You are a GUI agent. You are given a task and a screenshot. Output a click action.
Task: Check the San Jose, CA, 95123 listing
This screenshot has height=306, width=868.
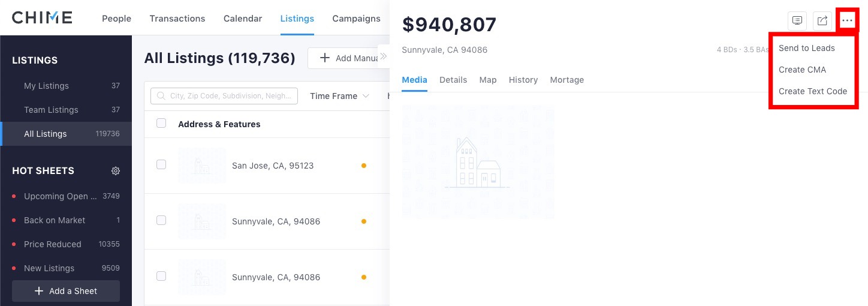coord(161,164)
